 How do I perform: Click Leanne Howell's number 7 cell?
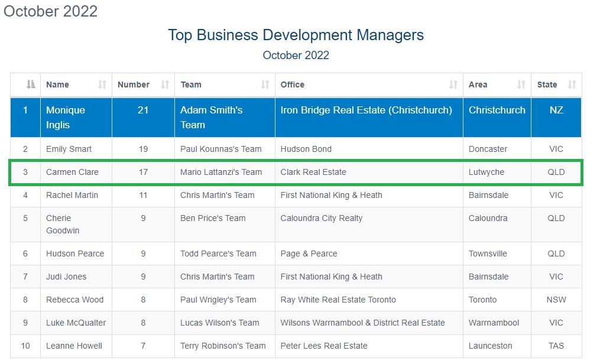(143, 346)
